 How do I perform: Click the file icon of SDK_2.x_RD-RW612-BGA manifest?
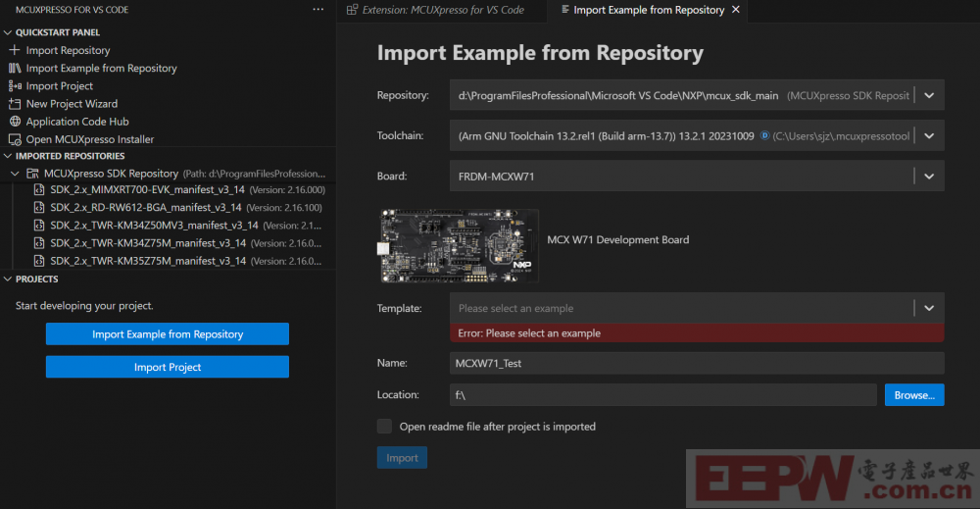pos(39,207)
